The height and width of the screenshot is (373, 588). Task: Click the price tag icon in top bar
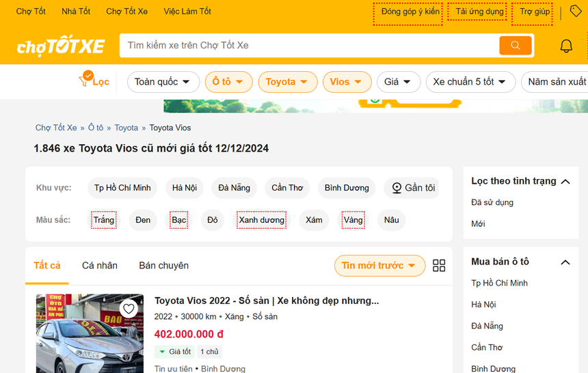click(x=575, y=11)
